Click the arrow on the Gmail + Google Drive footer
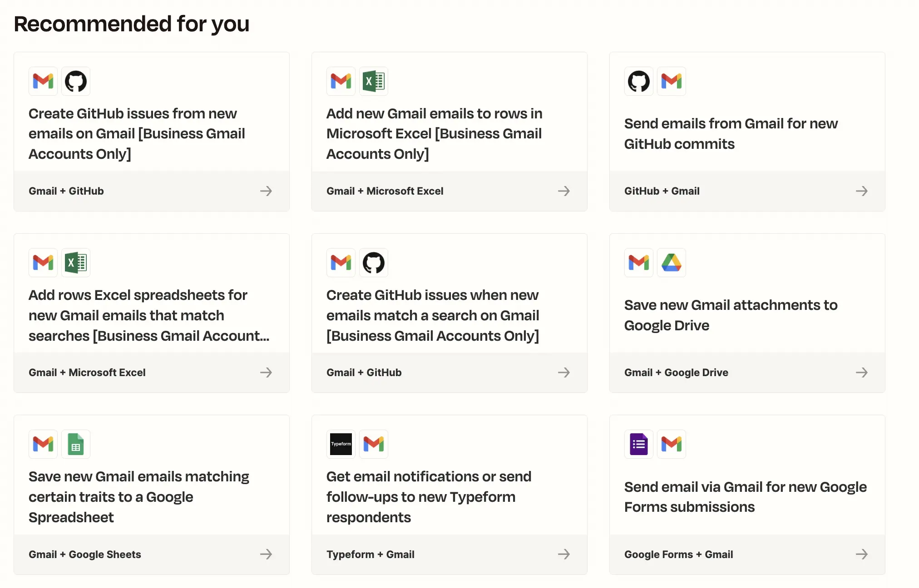The height and width of the screenshot is (588, 919). click(862, 372)
